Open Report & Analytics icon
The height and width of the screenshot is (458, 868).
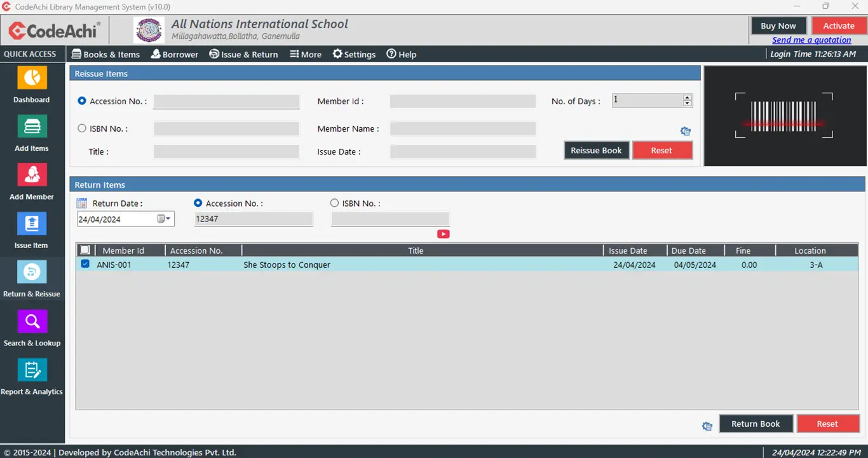click(x=32, y=370)
